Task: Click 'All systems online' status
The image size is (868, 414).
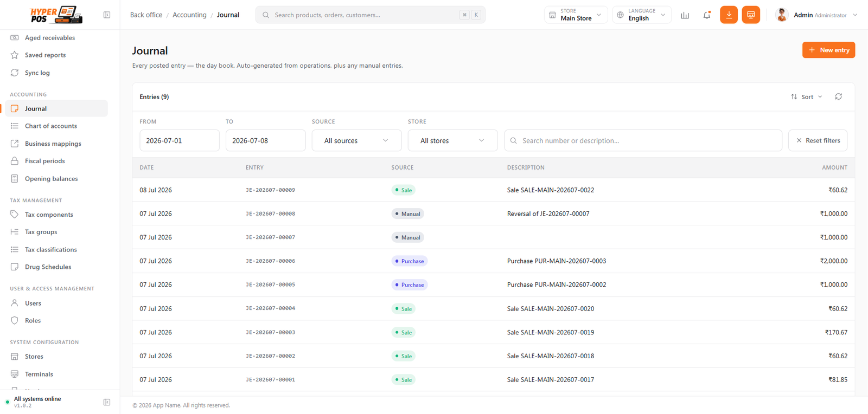Action: pos(37,399)
